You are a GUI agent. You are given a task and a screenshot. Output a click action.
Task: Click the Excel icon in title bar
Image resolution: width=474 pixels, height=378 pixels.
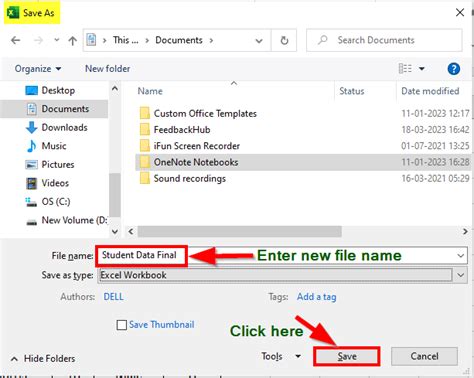[x=13, y=13]
